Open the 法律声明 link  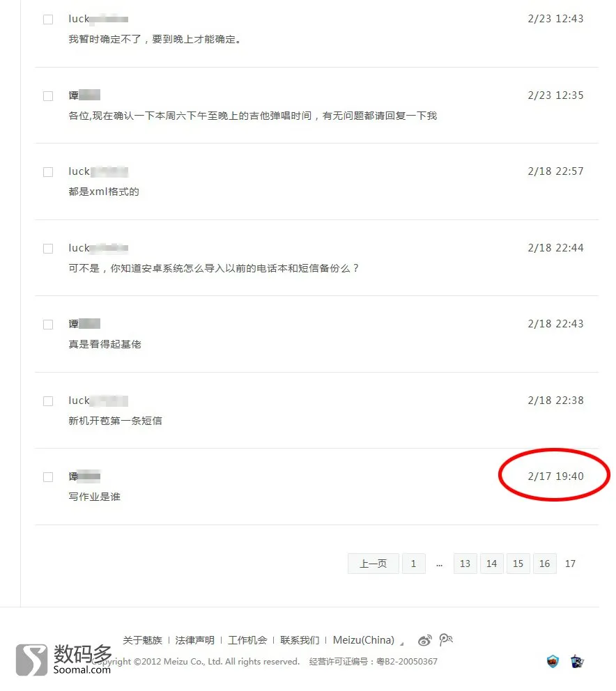pos(195,640)
